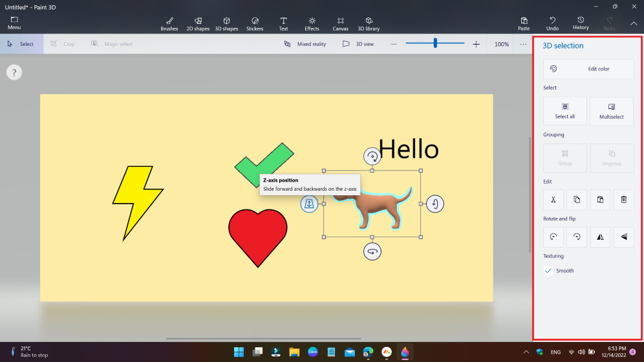Click the Edit color button

[x=588, y=69]
